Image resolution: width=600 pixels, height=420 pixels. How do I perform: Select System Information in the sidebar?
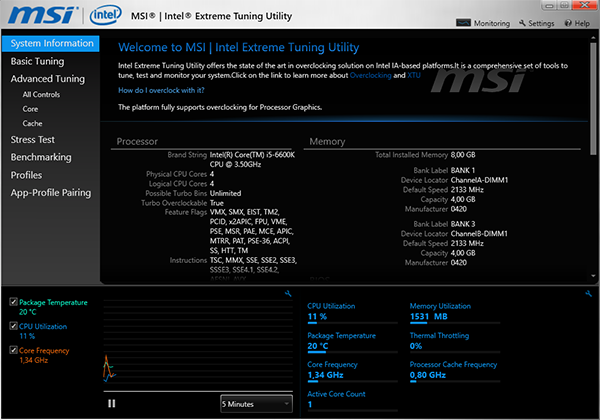pyautogui.click(x=51, y=43)
